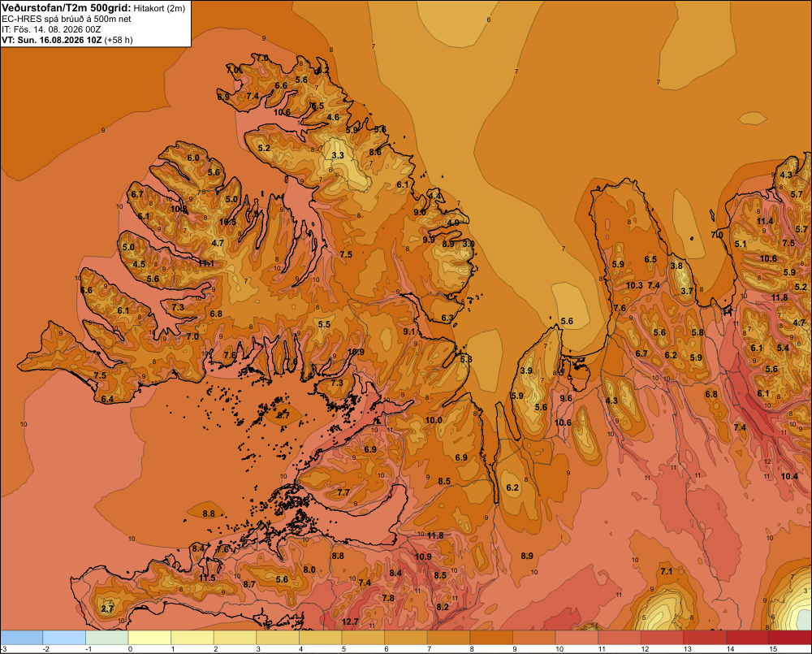Image resolution: width=812 pixels, height=654 pixels.
Task: Click the 3.9 temperature label on the map
Action: (526, 370)
